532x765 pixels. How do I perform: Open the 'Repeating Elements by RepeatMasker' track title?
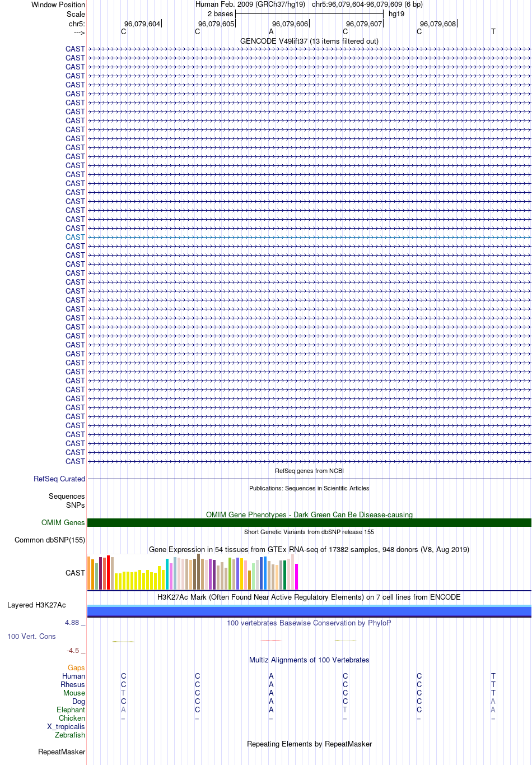pyautogui.click(x=309, y=744)
